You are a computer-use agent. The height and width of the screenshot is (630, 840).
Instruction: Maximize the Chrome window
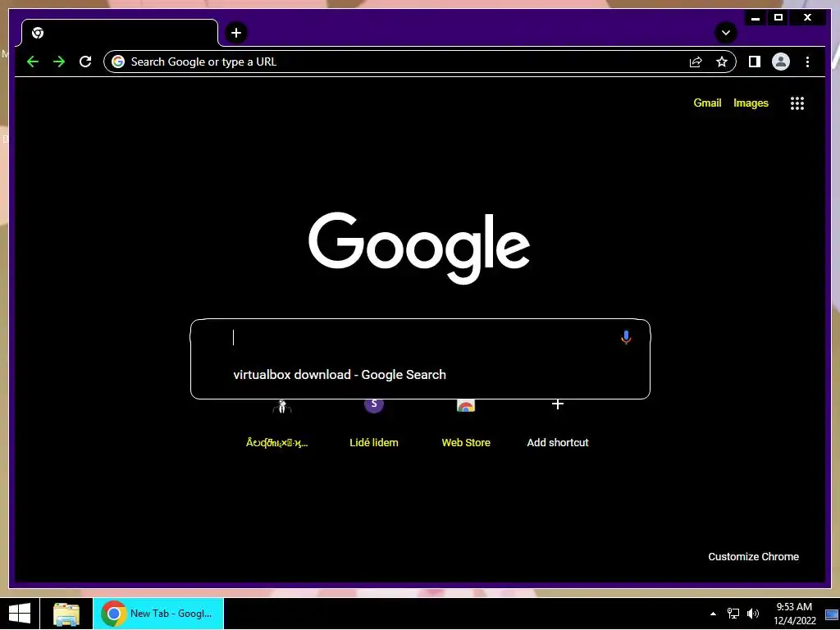pos(778,18)
